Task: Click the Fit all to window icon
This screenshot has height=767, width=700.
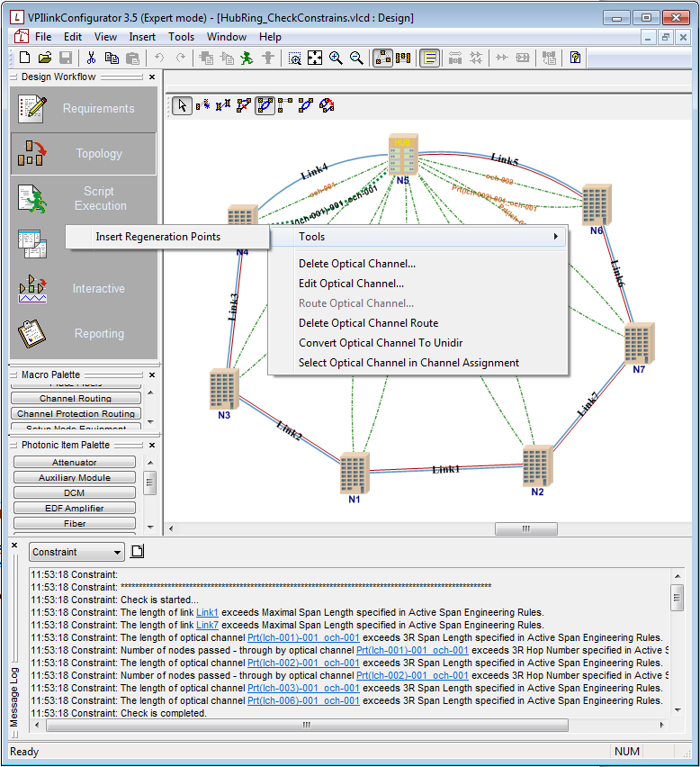Action: (x=315, y=58)
